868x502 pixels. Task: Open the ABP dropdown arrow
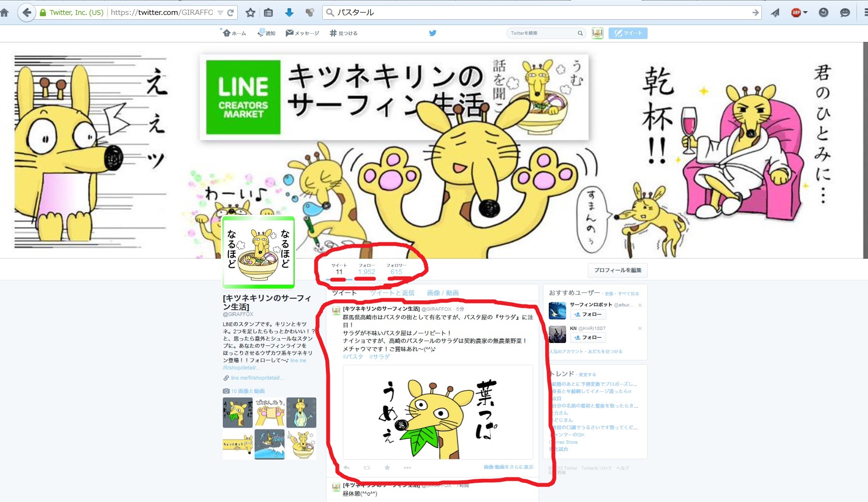click(x=805, y=13)
